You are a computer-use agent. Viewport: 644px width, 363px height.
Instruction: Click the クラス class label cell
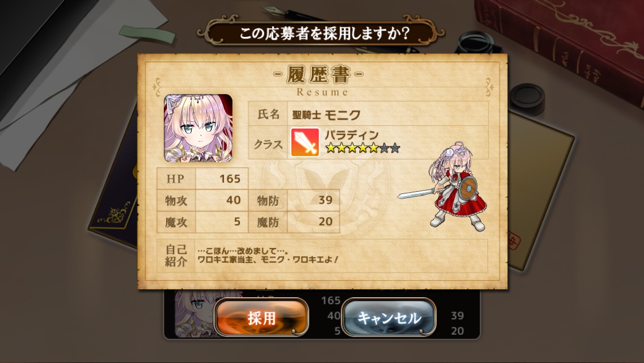click(x=268, y=144)
